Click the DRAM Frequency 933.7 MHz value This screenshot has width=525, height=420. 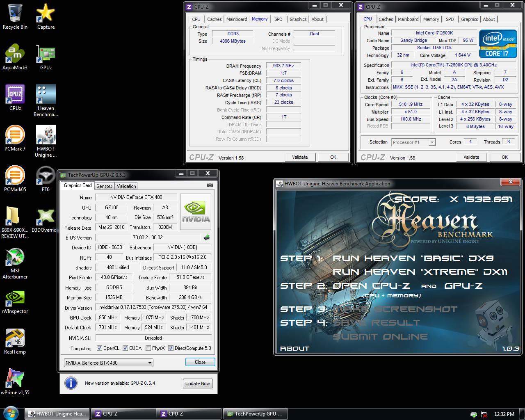point(283,66)
